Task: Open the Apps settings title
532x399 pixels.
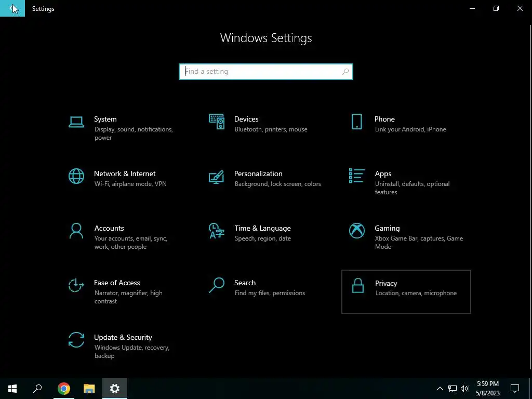Action: coord(383,174)
